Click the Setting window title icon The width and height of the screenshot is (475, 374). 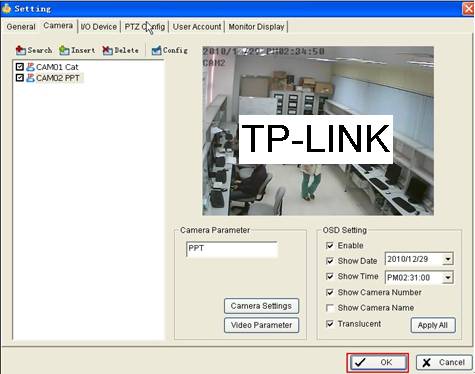[6, 8]
